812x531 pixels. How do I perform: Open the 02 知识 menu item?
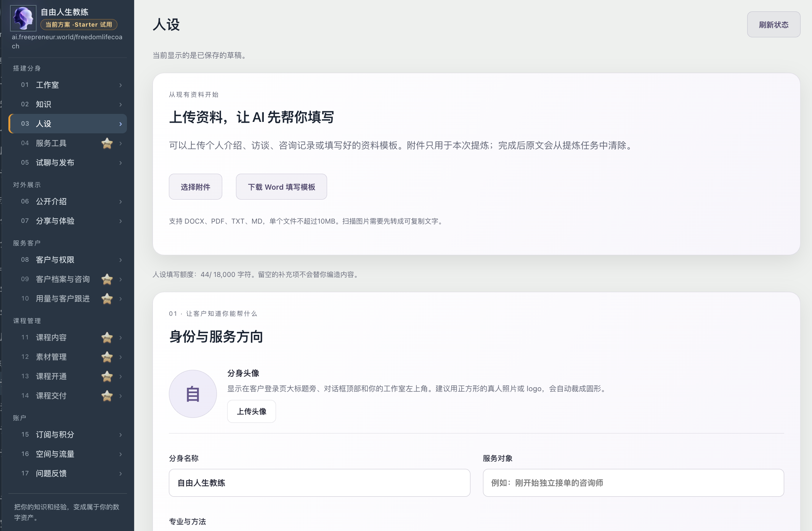(68, 104)
